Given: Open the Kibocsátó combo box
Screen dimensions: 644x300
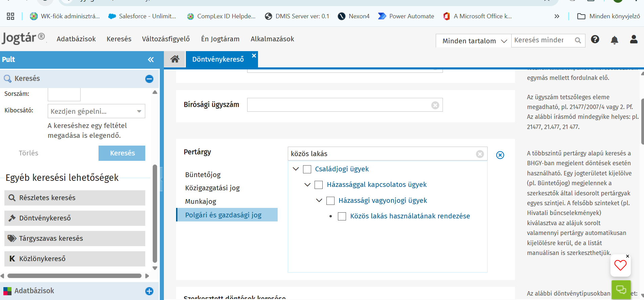Looking at the screenshot, I should click(x=96, y=111).
